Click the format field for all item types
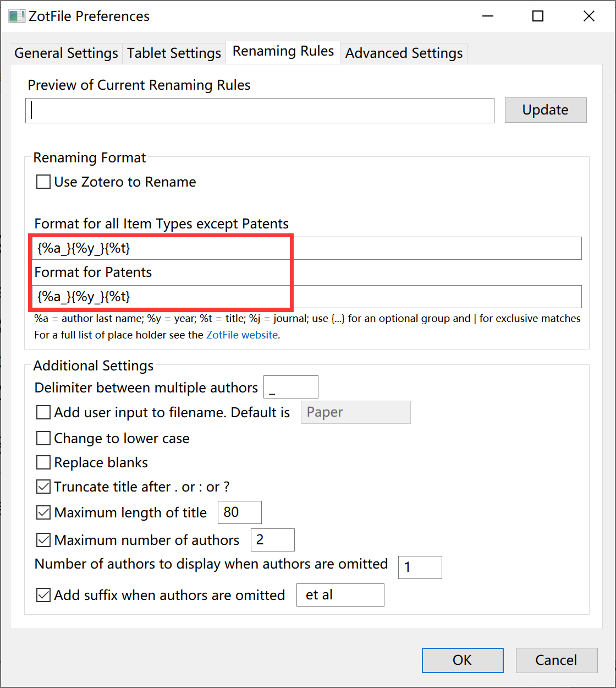 tap(306, 248)
